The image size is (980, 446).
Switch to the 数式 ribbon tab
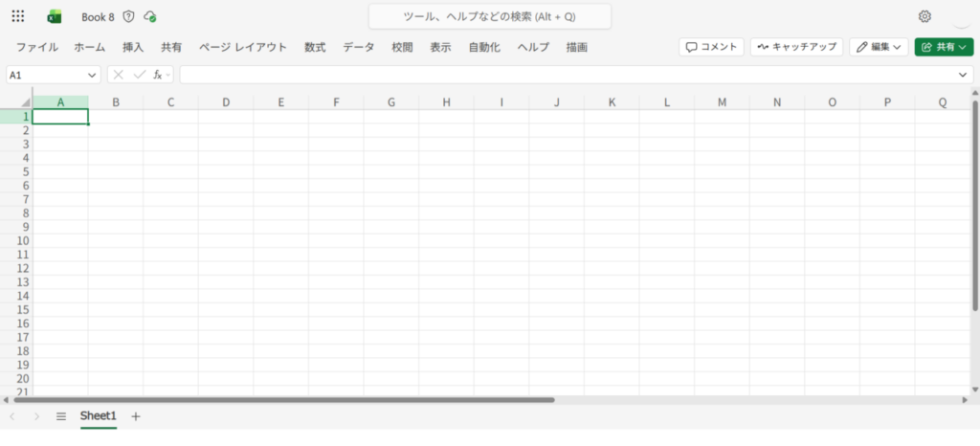[x=315, y=47]
